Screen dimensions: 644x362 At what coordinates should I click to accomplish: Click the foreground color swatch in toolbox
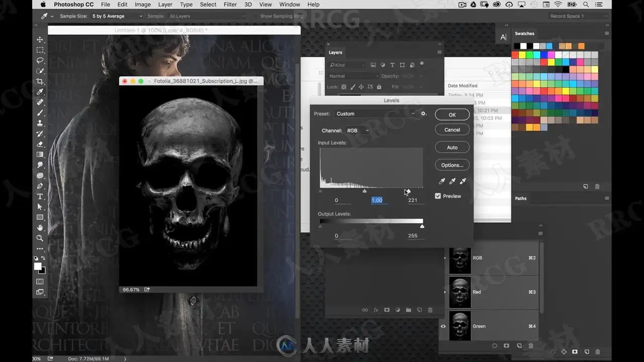click(38, 266)
